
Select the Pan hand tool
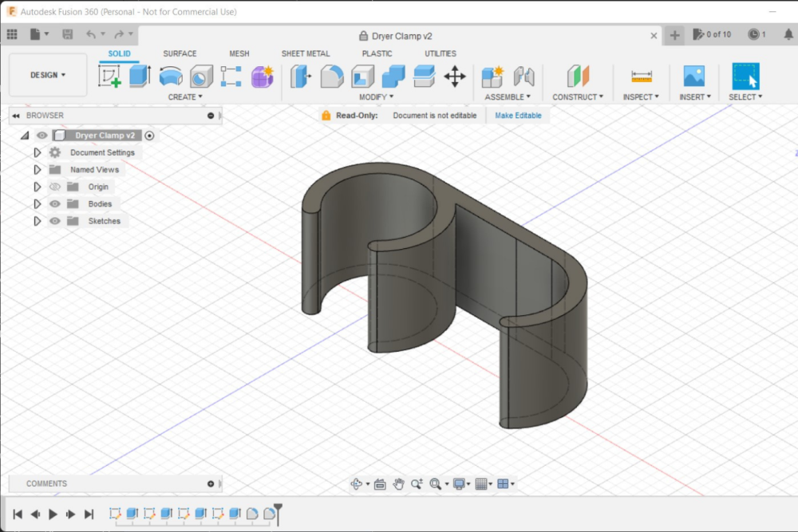[x=398, y=483]
